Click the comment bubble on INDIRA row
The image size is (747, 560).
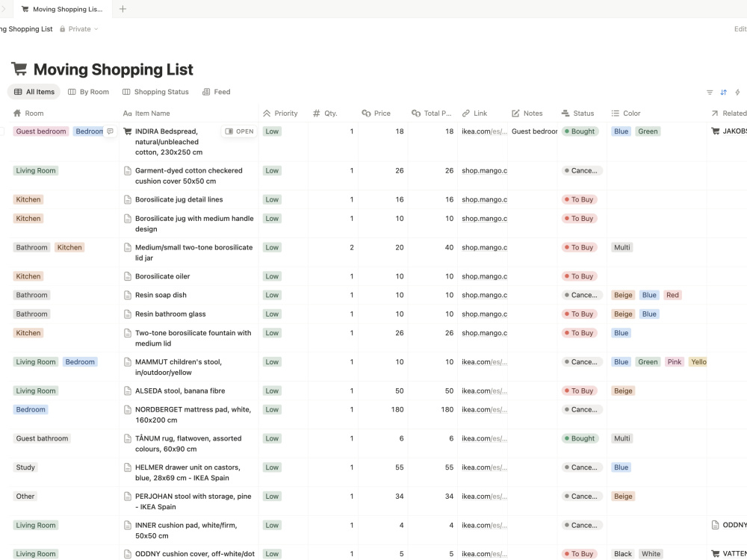110,131
